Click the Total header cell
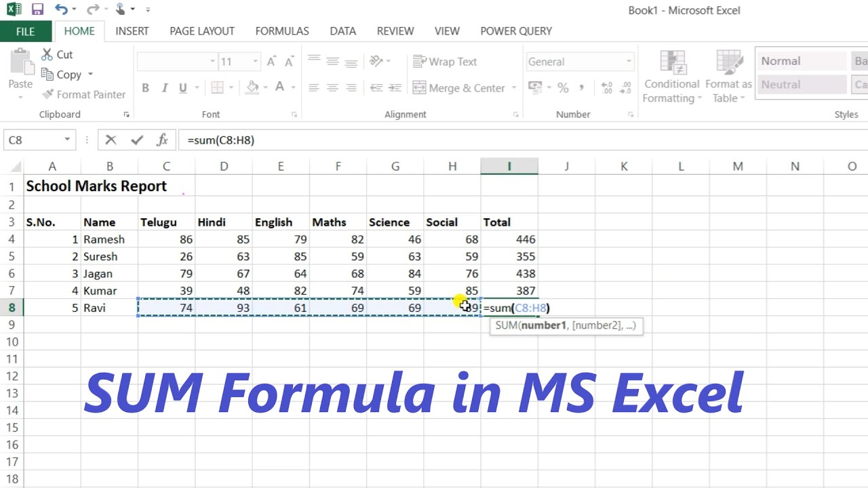The image size is (868, 488). pos(509,222)
